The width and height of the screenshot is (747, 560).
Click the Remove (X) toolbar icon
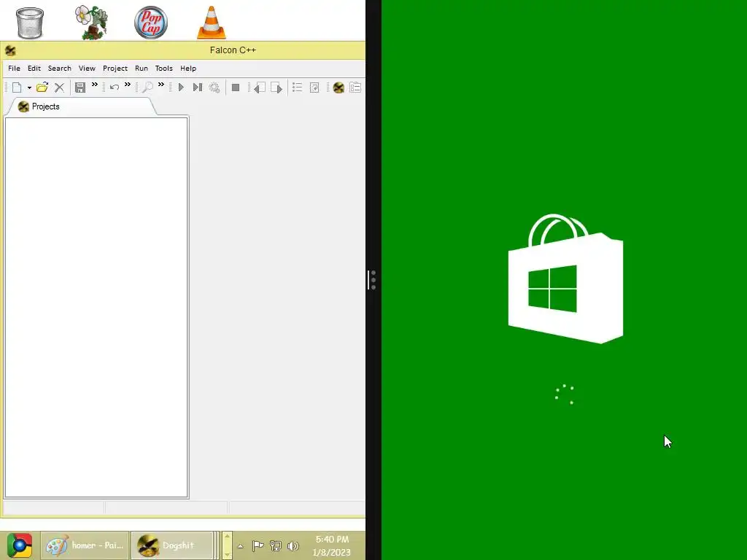[x=60, y=87]
